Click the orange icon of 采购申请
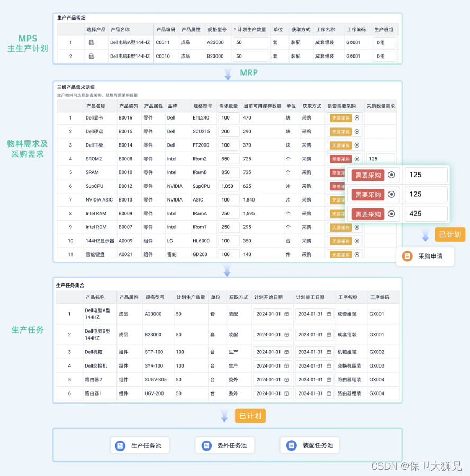 click(x=407, y=256)
